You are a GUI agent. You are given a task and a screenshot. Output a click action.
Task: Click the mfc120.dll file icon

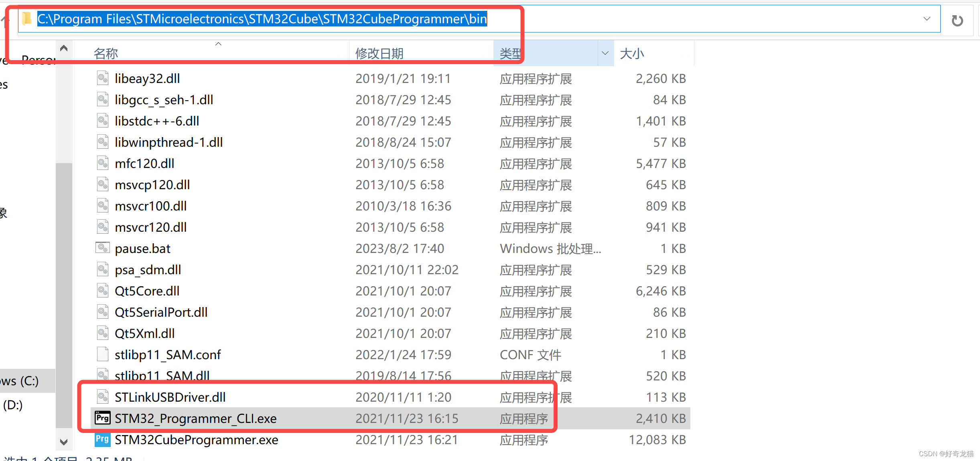click(x=103, y=163)
